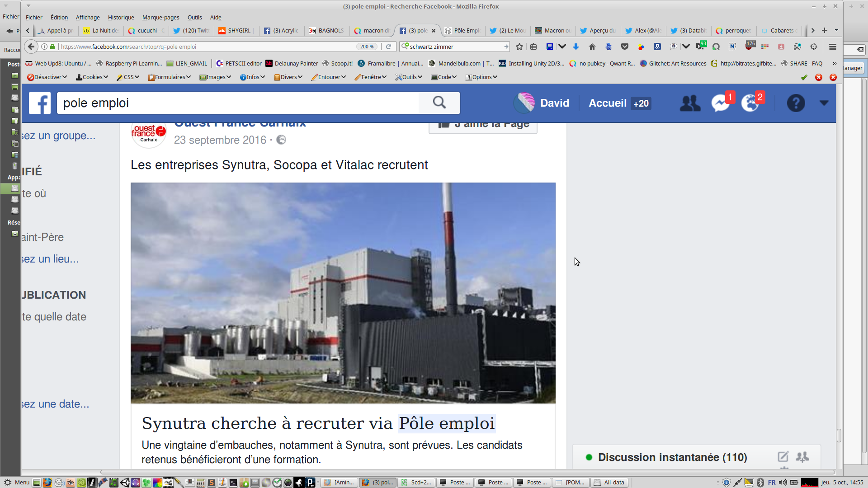Click the help question mark icon

(796, 103)
